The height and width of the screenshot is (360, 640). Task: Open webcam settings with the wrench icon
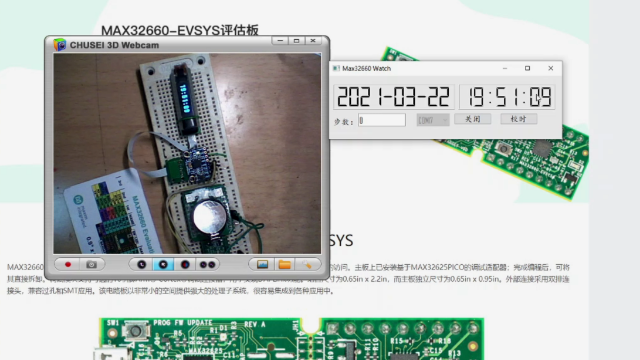307,264
